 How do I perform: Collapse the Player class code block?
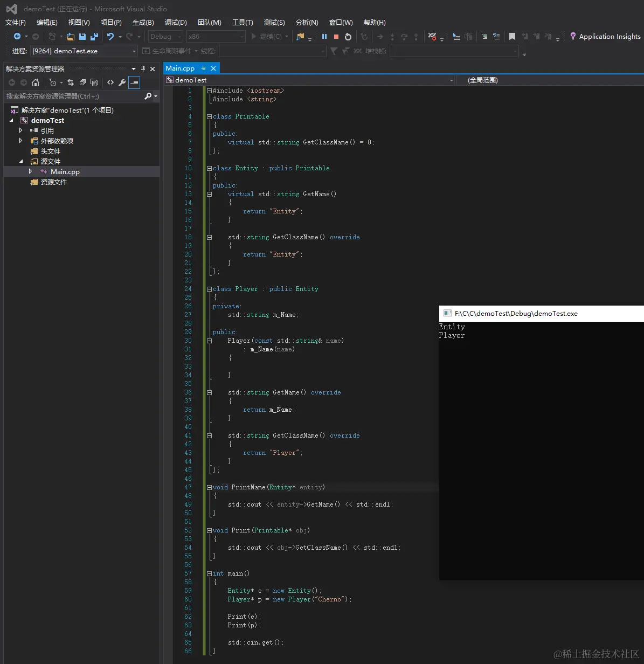[209, 289]
